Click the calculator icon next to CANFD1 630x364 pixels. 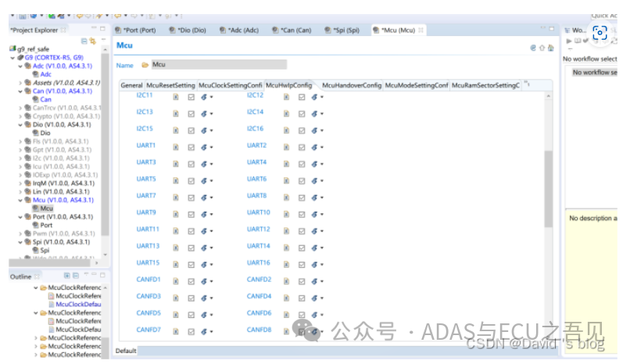(x=176, y=281)
